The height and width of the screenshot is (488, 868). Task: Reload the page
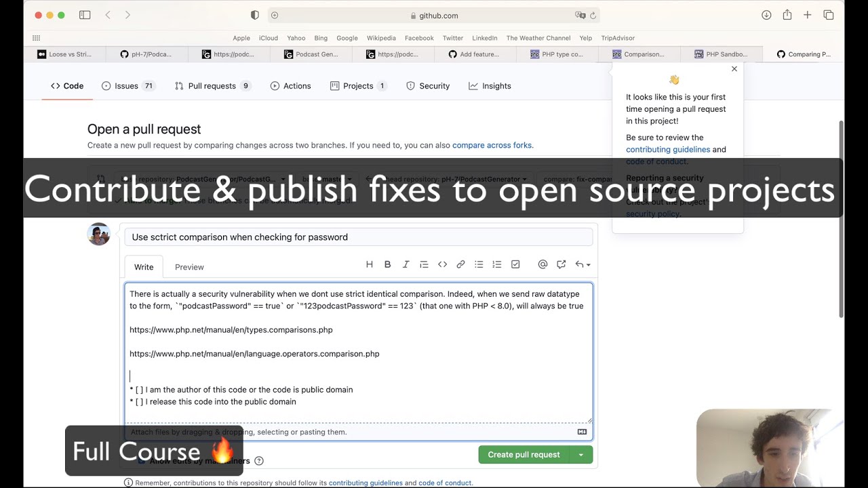(x=593, y=15)
